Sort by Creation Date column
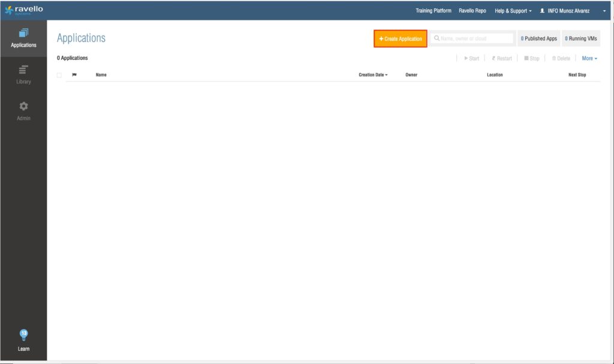Image resolution: width=614 pixels, height=364 pixels. pyautogui.click(x=372, y=75)
